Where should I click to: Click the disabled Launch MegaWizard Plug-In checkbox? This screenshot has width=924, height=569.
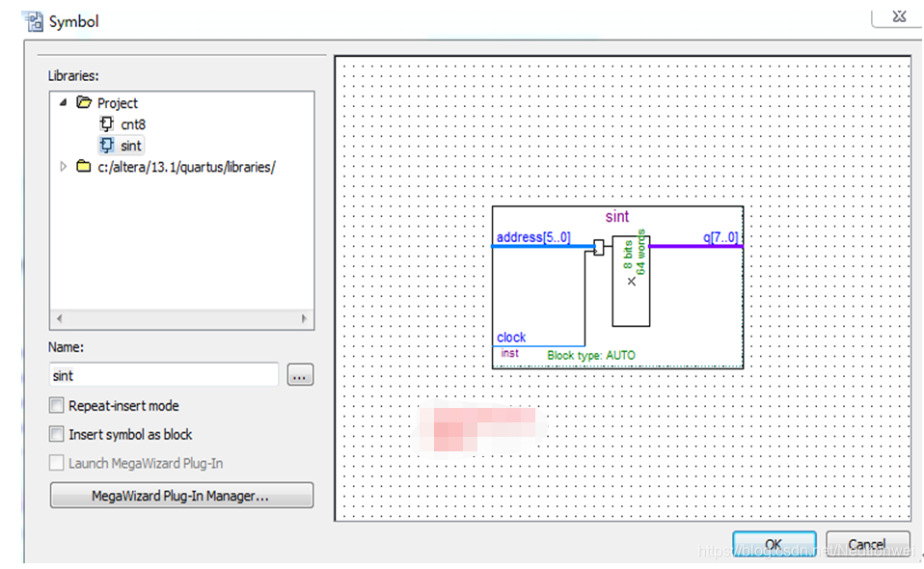click(57, 463)
